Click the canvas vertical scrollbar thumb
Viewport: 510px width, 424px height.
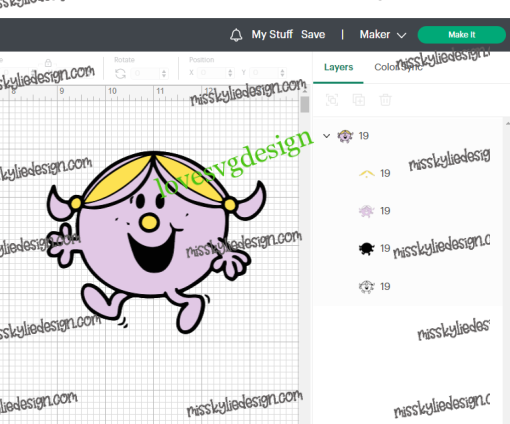click(x=305, y=104)
